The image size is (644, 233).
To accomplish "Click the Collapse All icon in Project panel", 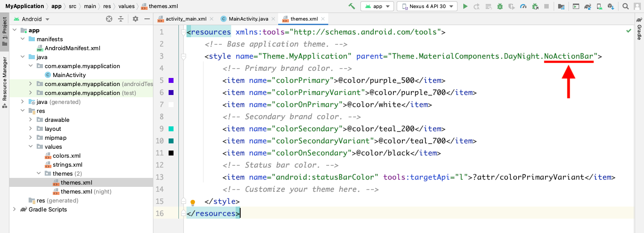I will (x=121, y=19).
